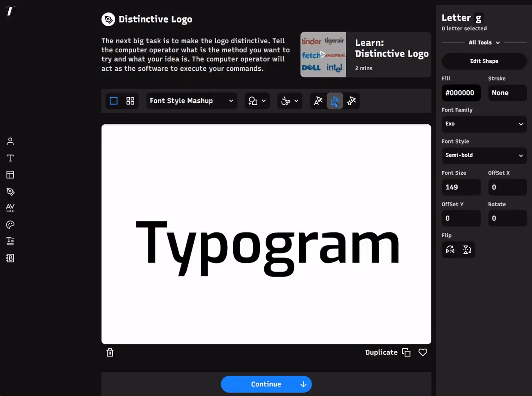
Task: Expand the All Tools menu
Action: 484,42
